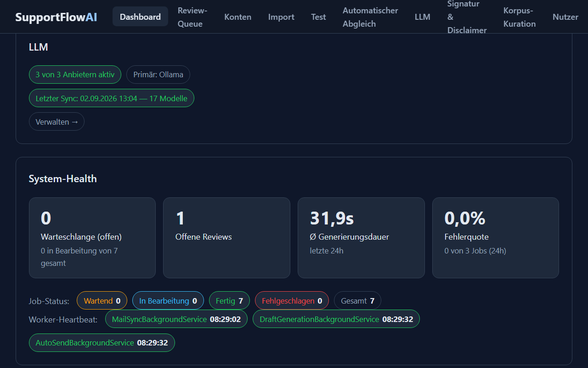Image resolution: width=588 pixels, height=368 pixels.
Task: Navigate to Import page
Action: pos(281,17)
